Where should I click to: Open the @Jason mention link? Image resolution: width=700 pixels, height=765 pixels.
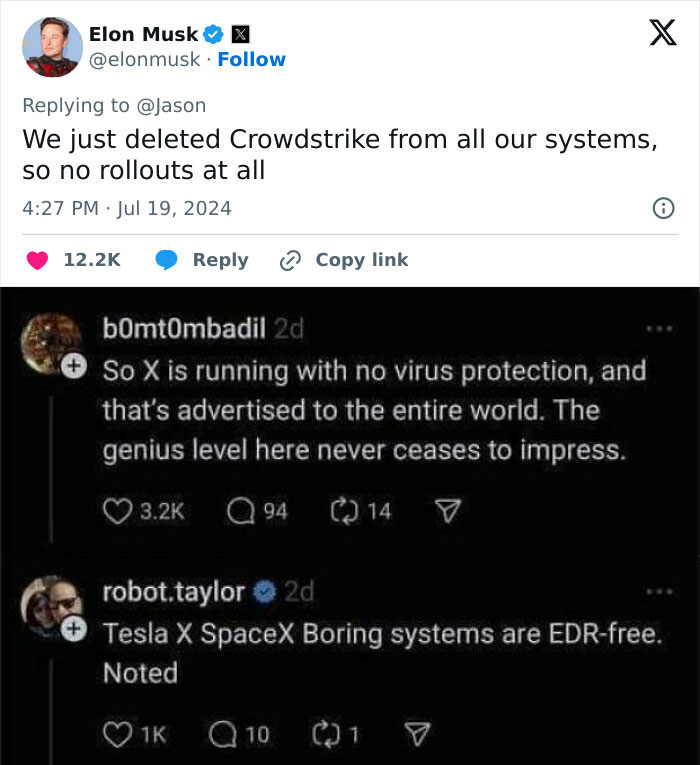tap(172, 105)
